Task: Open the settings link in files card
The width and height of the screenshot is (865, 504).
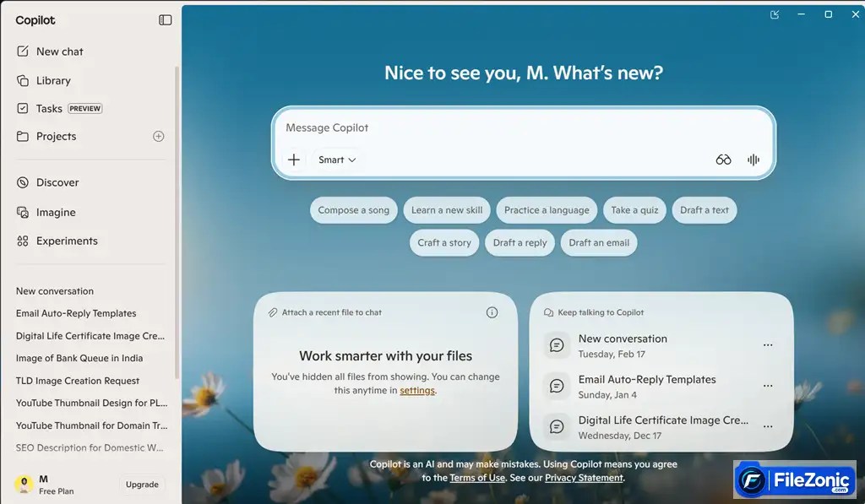Action: 417,390
